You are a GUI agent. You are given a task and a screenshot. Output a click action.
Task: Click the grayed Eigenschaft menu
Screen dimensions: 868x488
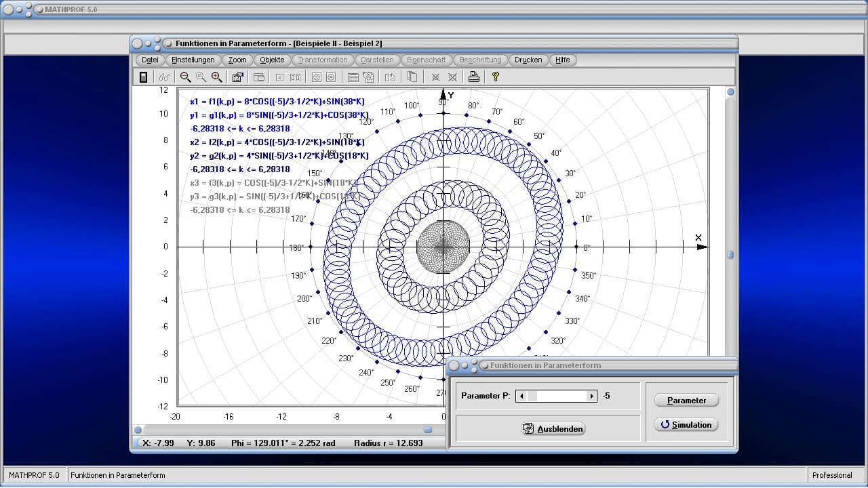[x=427, y=60]
